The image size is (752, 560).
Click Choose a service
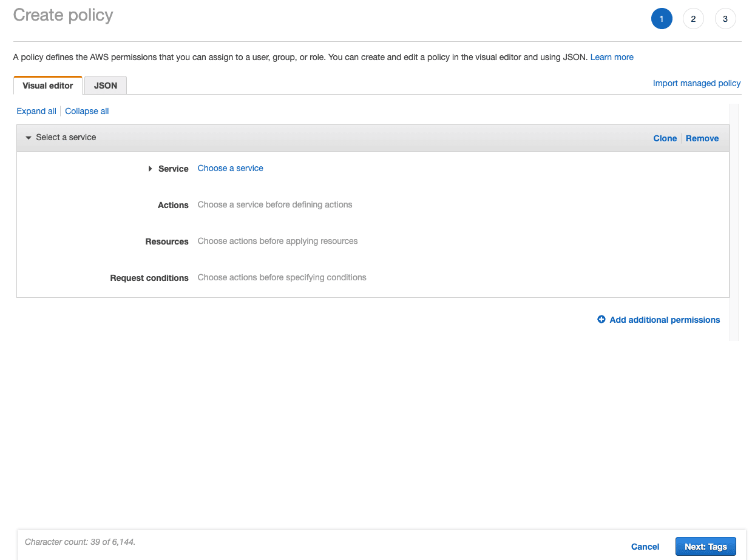pyautogui.click(x=230, y=168)
